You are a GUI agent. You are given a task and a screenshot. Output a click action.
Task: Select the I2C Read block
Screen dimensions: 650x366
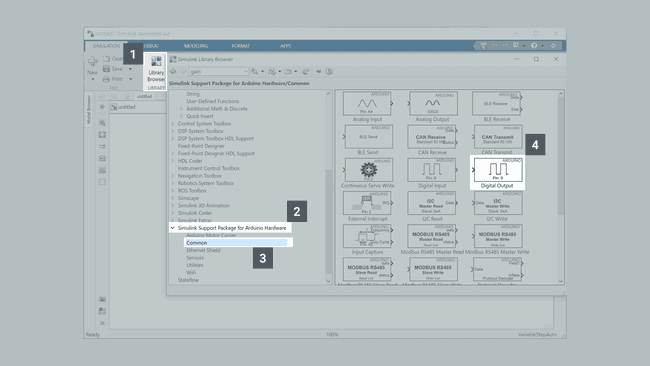point(432,206)
